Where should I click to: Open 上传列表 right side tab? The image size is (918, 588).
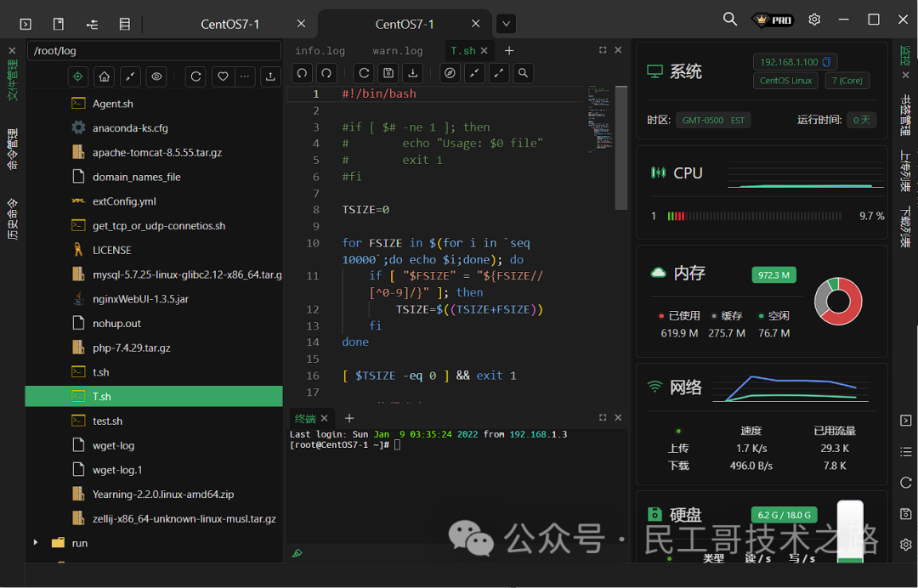click(x=905, y=171)
